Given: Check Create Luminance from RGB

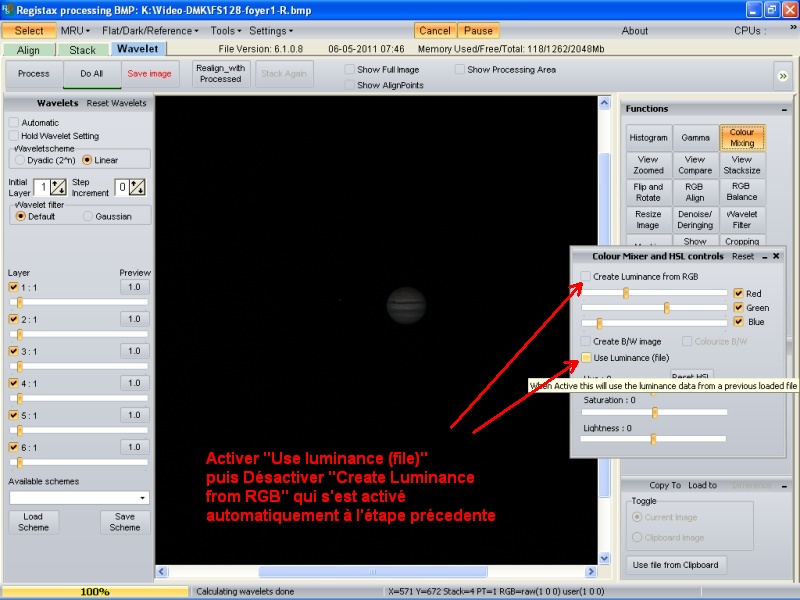Looking at the screenshot, I should tap(586, 277).
